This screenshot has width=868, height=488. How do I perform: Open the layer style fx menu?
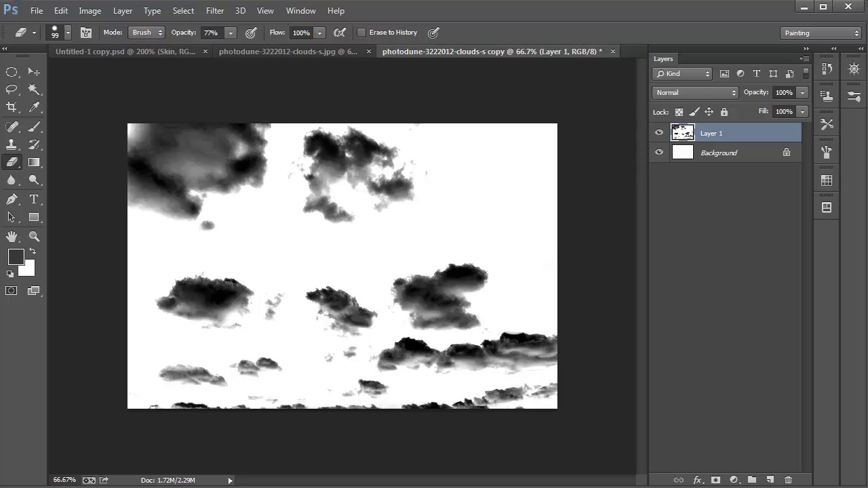point(697,480)
